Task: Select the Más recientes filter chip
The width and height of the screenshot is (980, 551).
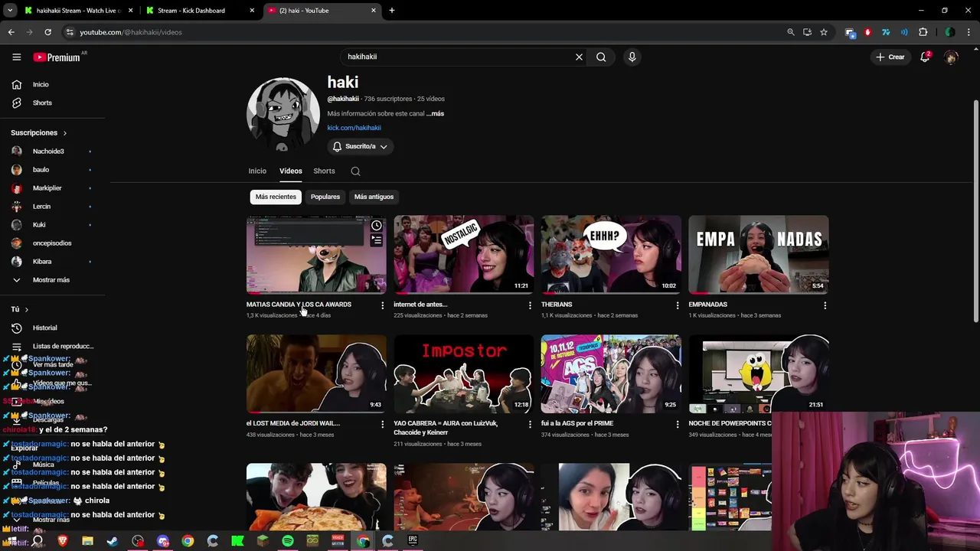Action: 276,197
